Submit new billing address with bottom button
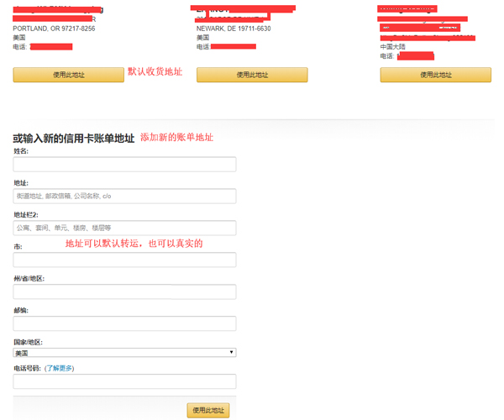Screen dimensions: 504x420 pos(208,411)
